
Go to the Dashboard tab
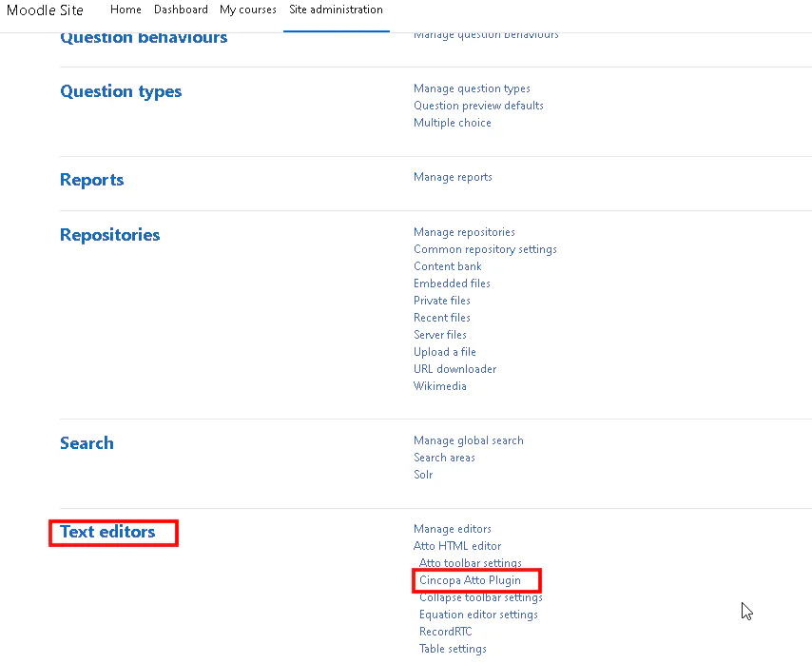[x=181, y=10]
